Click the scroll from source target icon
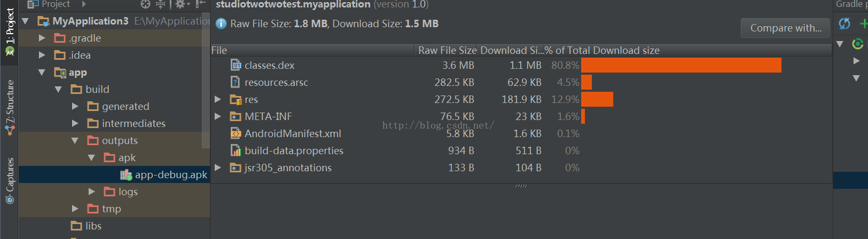This screenshot has height=239, width=868. [145, 4]
